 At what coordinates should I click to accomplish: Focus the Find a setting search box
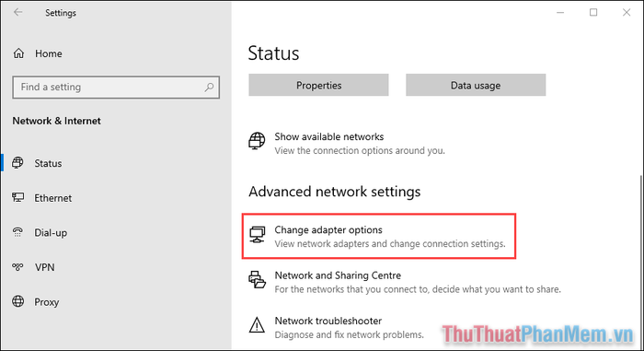pyautogui.click(x=116, y=88)
